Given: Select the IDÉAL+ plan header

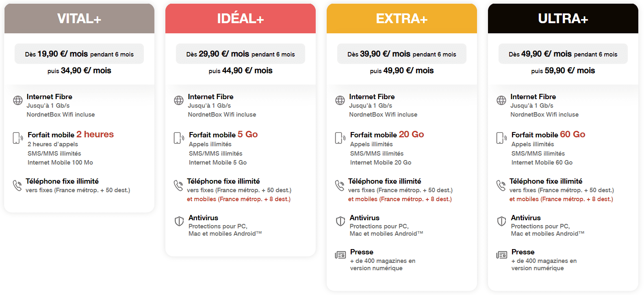Looking at the screenshot, I should click(241, 19).
